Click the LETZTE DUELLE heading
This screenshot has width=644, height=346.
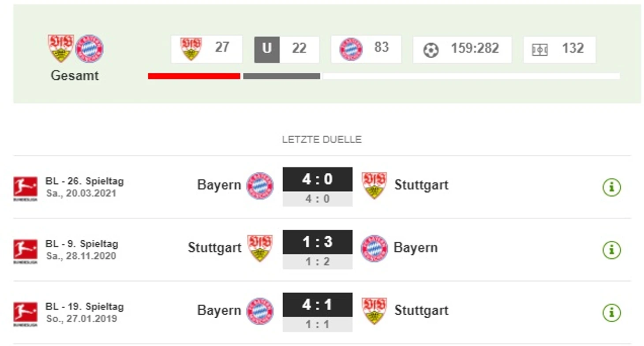coord(322,140)
